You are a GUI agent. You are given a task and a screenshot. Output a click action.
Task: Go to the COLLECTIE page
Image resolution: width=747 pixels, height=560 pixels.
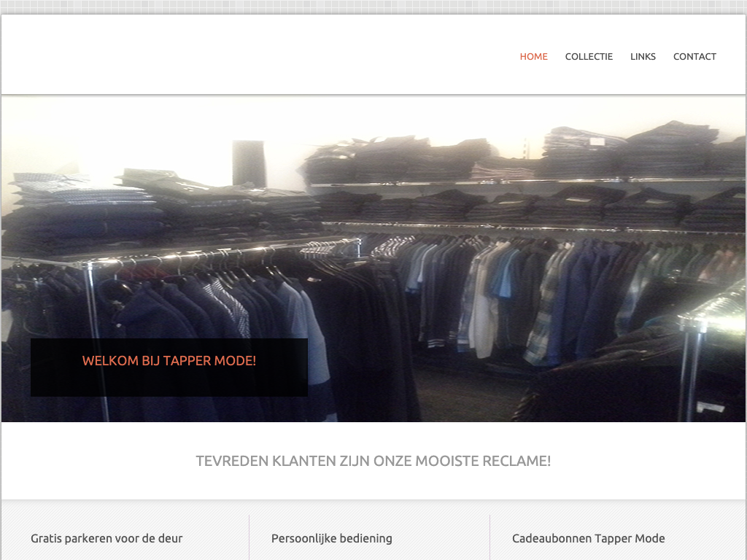point(589,56)
